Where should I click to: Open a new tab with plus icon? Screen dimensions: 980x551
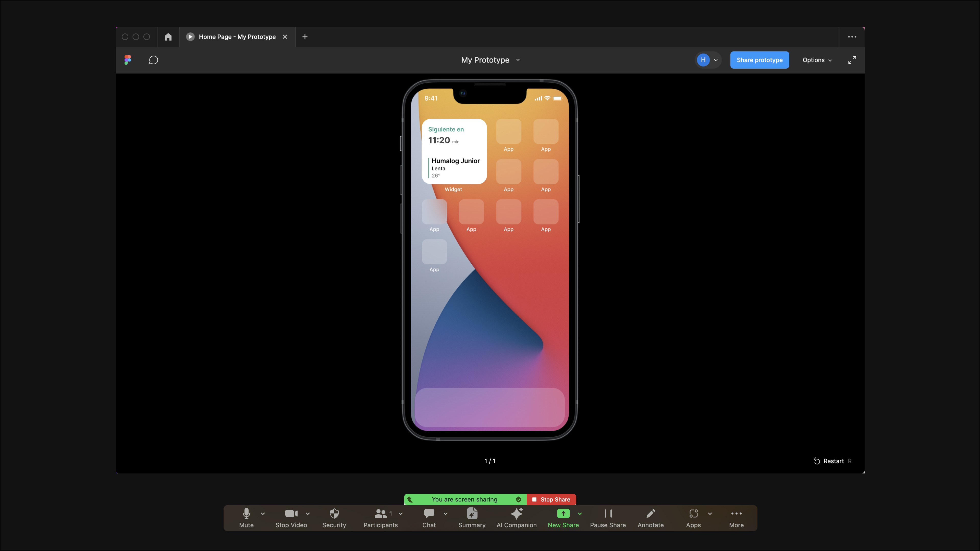click(305, 37)
